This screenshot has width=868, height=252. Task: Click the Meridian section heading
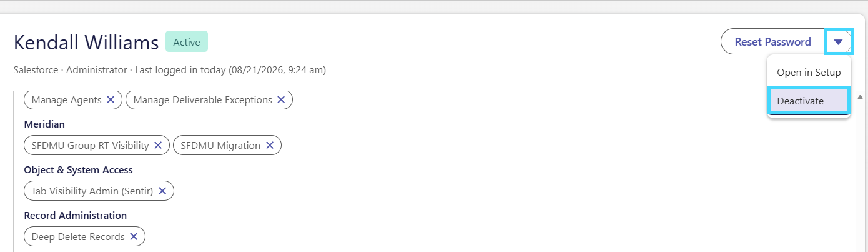coord(44,124)
